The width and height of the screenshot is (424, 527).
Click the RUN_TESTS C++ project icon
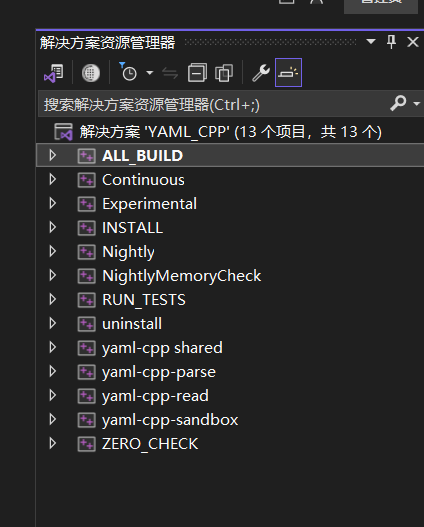pos(87,300)
